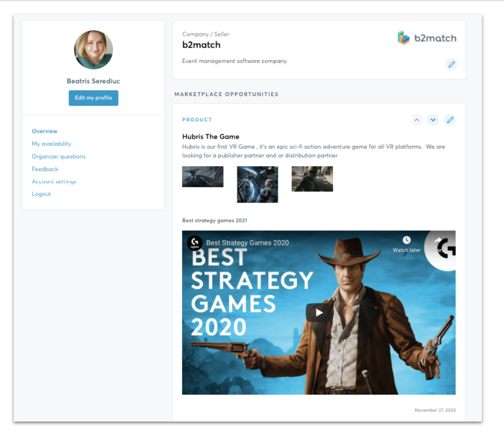This screenshot has width=504, height=432.
Task: Move product down with the chevron-down icon
Action: 433,120
